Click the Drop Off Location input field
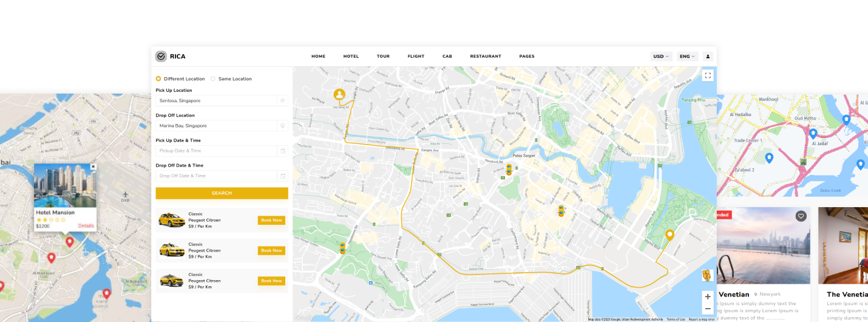 215,126
